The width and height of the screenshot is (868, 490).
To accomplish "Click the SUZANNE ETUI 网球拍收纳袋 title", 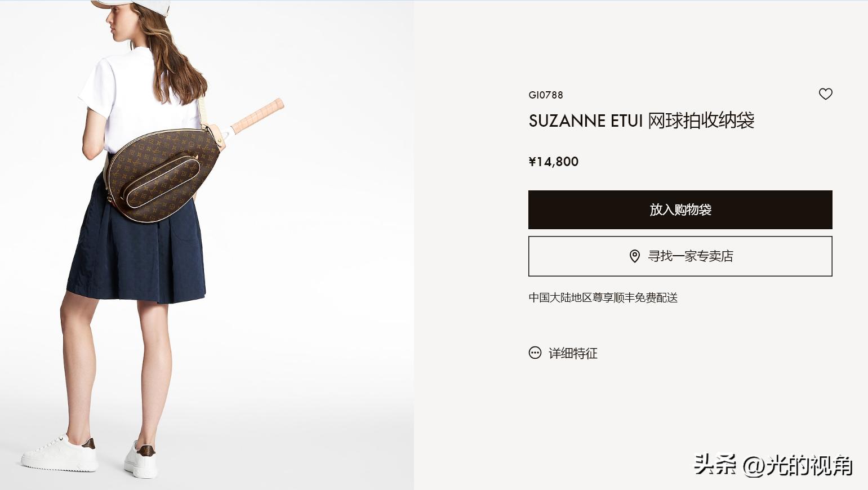I will [x=641, y=121].
